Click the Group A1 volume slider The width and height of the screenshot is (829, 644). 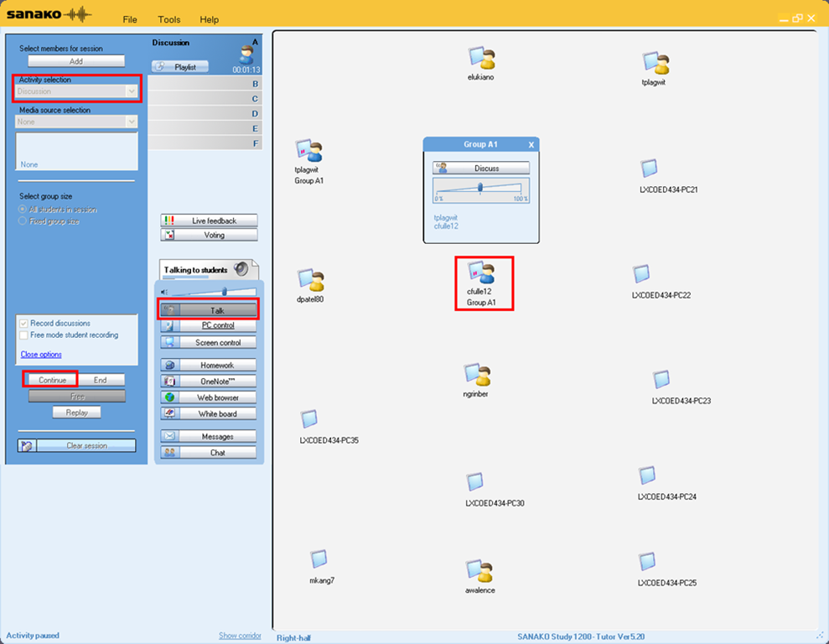(x=480, y=189)
